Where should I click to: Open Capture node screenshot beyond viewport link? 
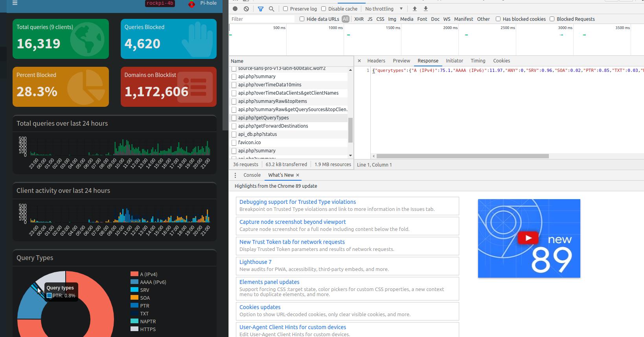(293, 222)
